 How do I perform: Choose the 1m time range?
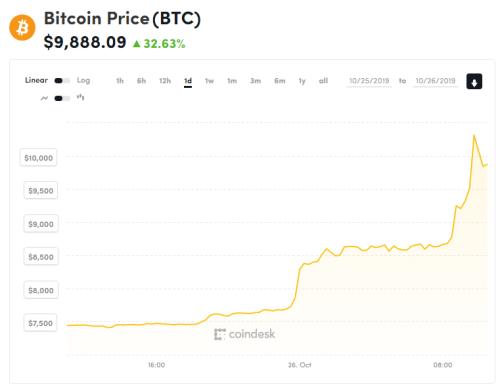pos(232,81)
